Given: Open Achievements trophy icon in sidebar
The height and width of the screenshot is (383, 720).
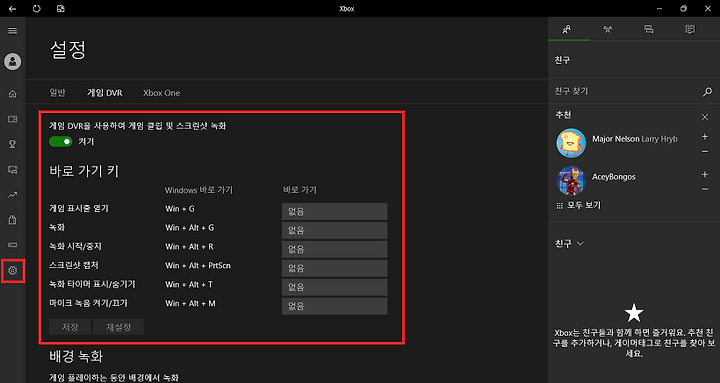Looking at the screenshot, I should click(x=13, y=144).
